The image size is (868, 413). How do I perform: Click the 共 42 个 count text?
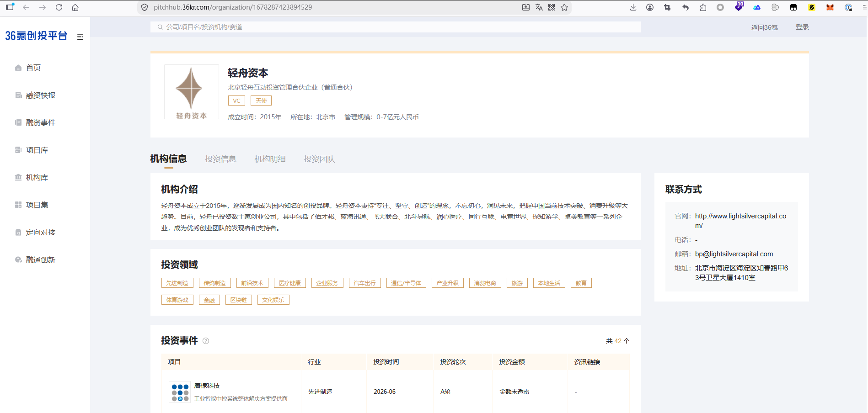pos(618,341)
